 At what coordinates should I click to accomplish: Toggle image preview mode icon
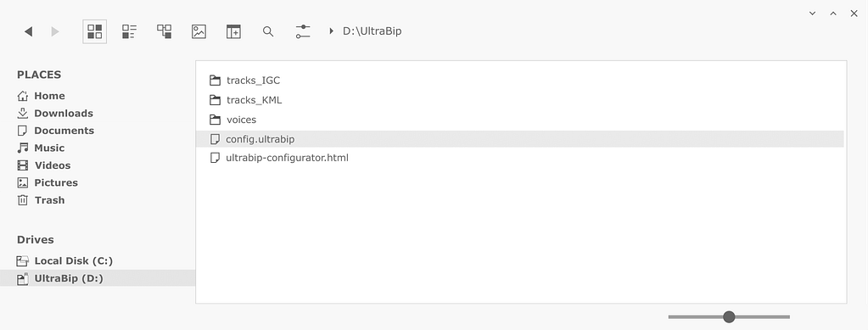click(x=199, y=31)
